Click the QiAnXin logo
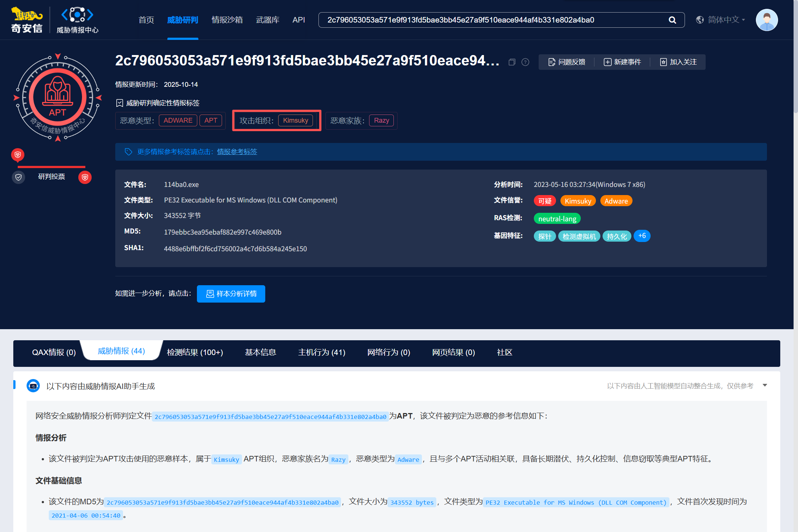This screenshot has height=532, width=798. 27,20
